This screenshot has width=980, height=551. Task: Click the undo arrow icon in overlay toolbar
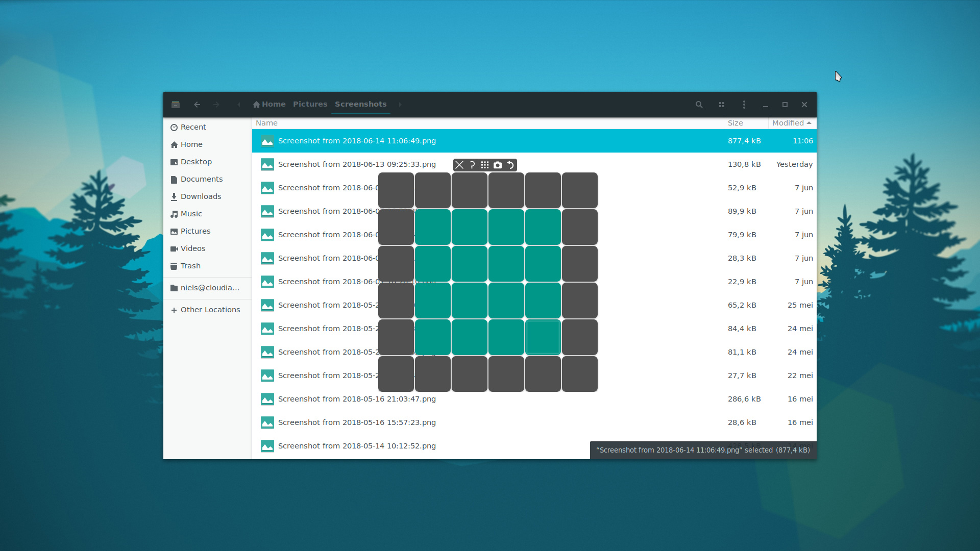click(510, 165)
